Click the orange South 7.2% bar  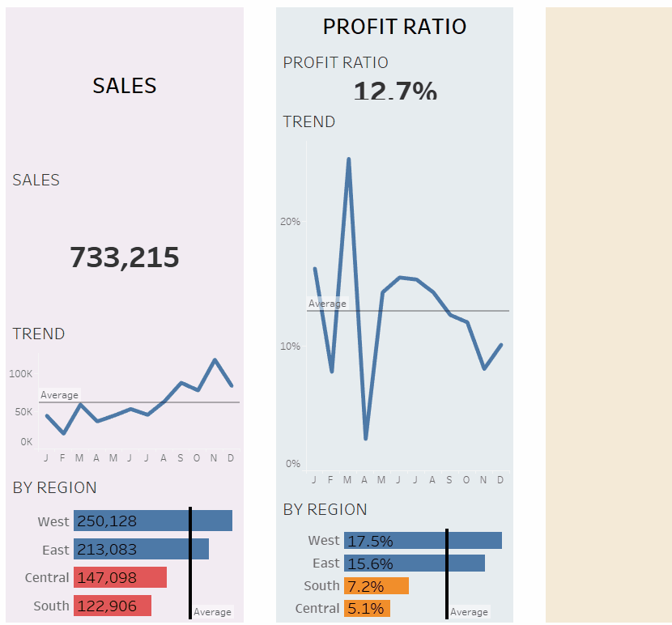(376, 585)
